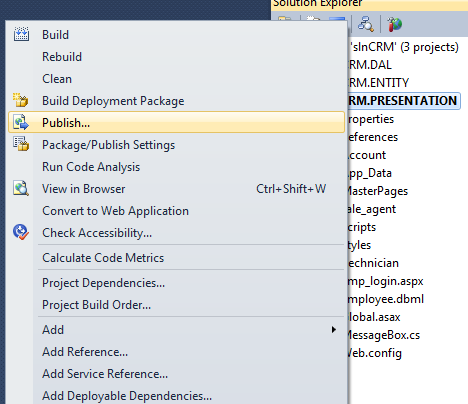Click the Build Deployment Package icon
This screenshot has height=404, width=468.
(21, 100)
